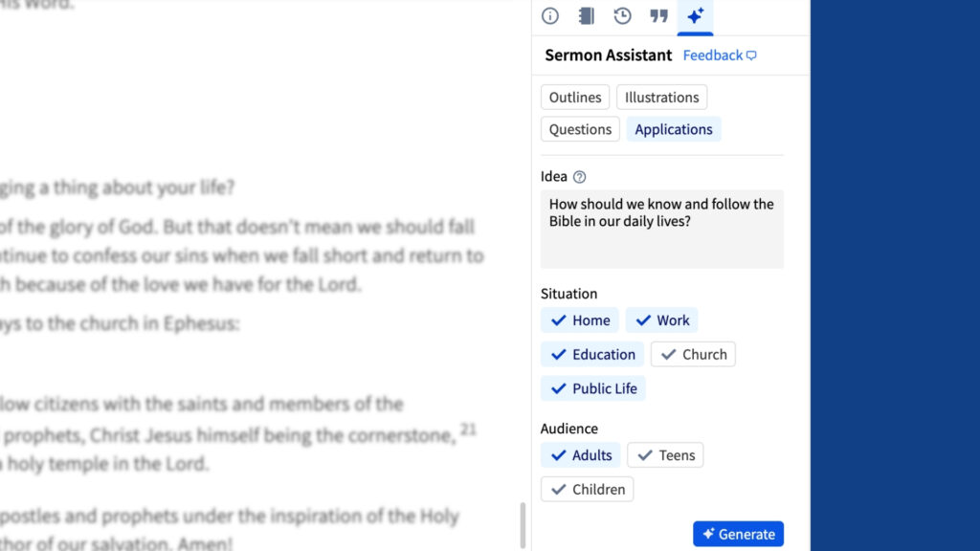The height and width of the screenshot is (551, 980).
Task: Click the sparkle icon inside Generate button
Action: pyautogui.click(x=708, y=535)
